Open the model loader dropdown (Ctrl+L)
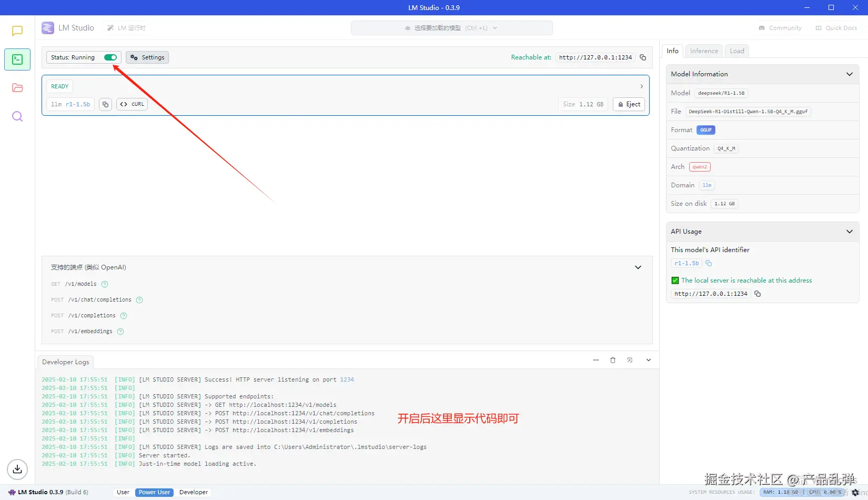Image resolution: width=868 pixels, height=500 pixels. tap(451, 28)
